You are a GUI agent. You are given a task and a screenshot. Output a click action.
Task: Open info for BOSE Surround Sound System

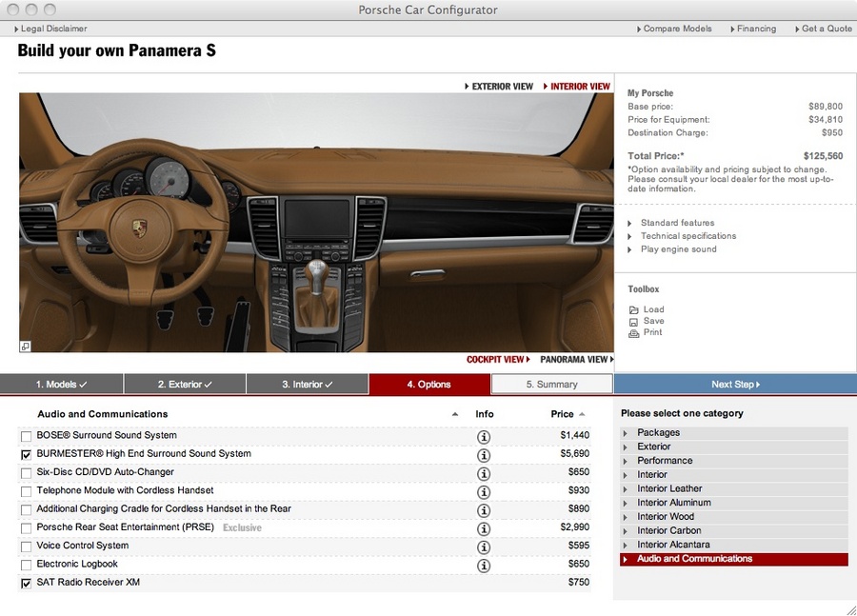pos(483,437)
